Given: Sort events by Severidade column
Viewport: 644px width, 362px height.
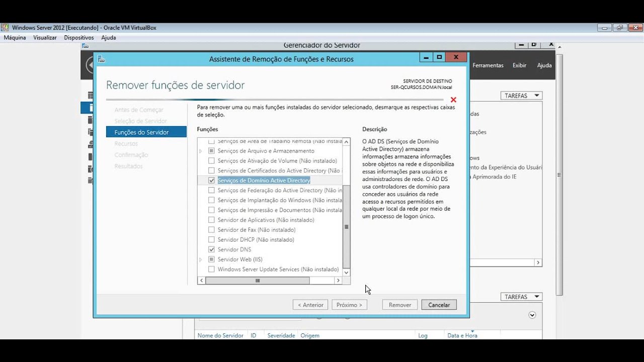Looking at the screenshot, I should click(x=281, y=335).
